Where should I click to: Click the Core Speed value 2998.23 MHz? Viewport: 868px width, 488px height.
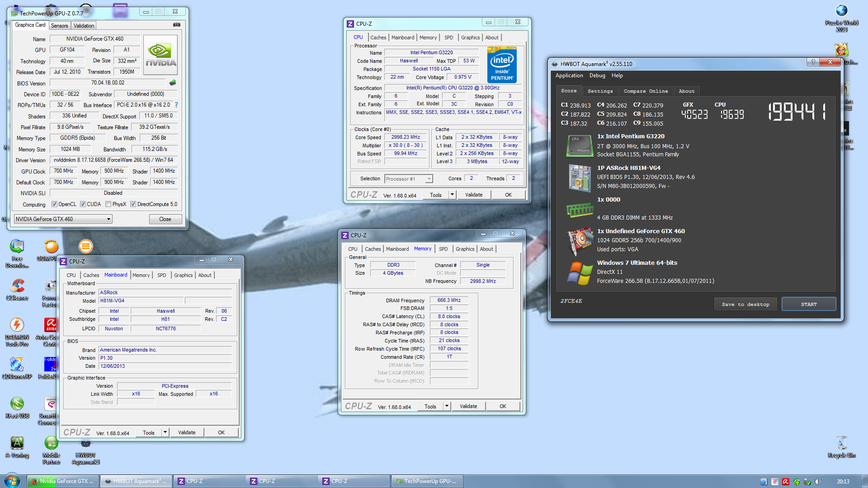pos(406,137)
